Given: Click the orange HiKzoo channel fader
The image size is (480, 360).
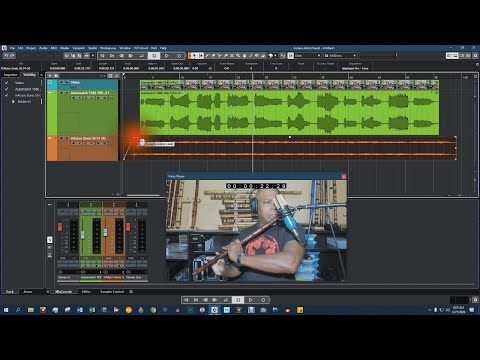Looking at the screenshot, I should (105, 232).
